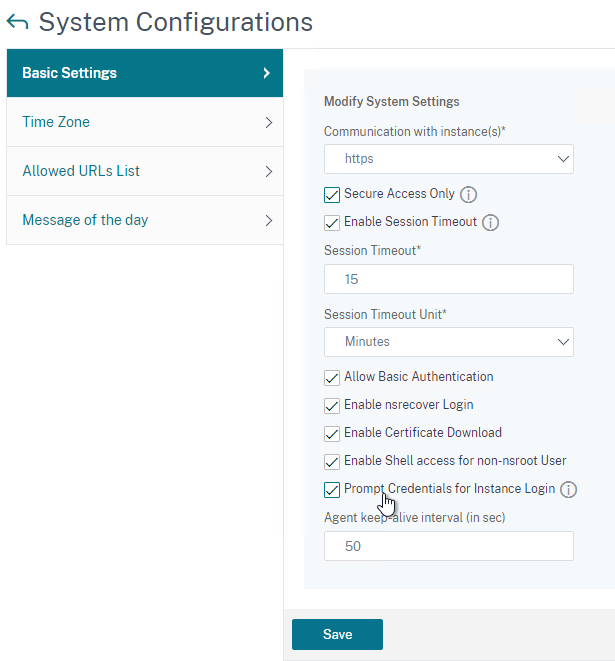Click chevron arrow on Basic Settings row
This screenshot has height=661, width=615.
[266, 73]
